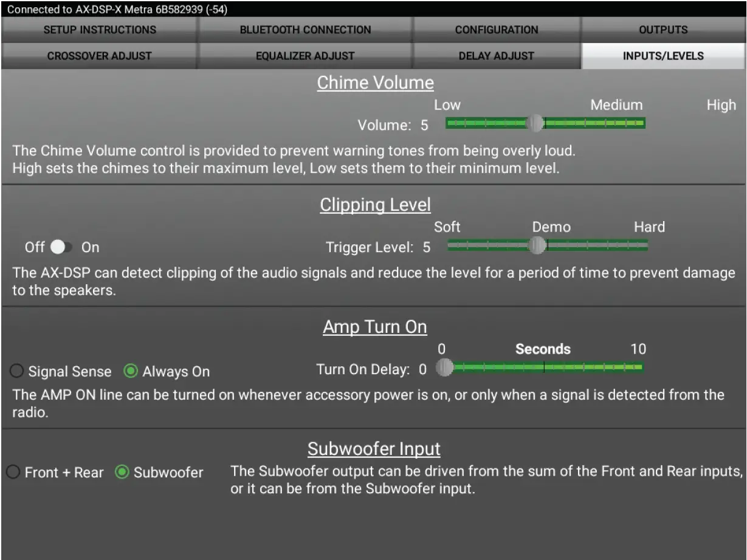
Task: Switch to the Crossover Adjust tab
Action: 100,55
